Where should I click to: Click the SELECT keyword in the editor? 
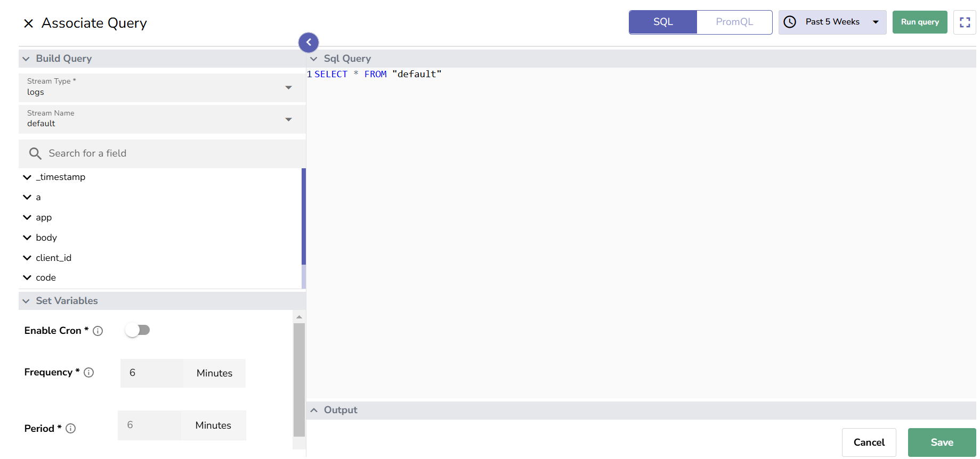coord(331,74)
